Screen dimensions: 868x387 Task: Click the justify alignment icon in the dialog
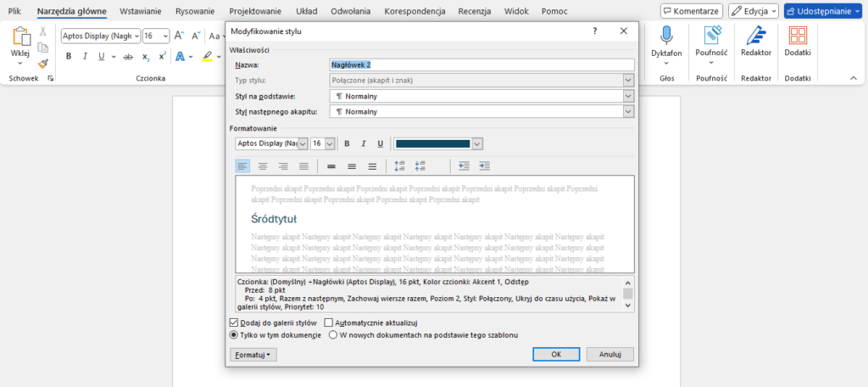point(303,166)
